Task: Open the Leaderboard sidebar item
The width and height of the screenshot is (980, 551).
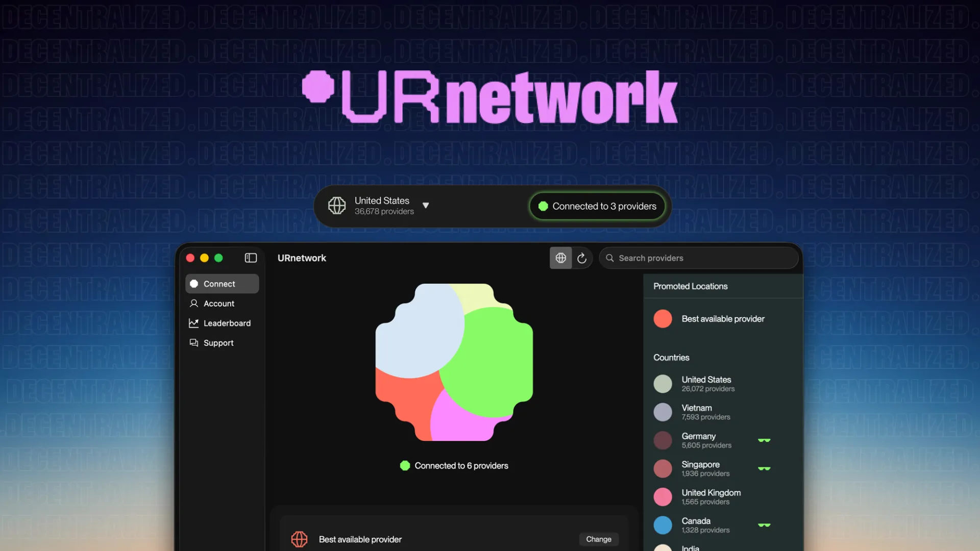Action: pos(227,323)
